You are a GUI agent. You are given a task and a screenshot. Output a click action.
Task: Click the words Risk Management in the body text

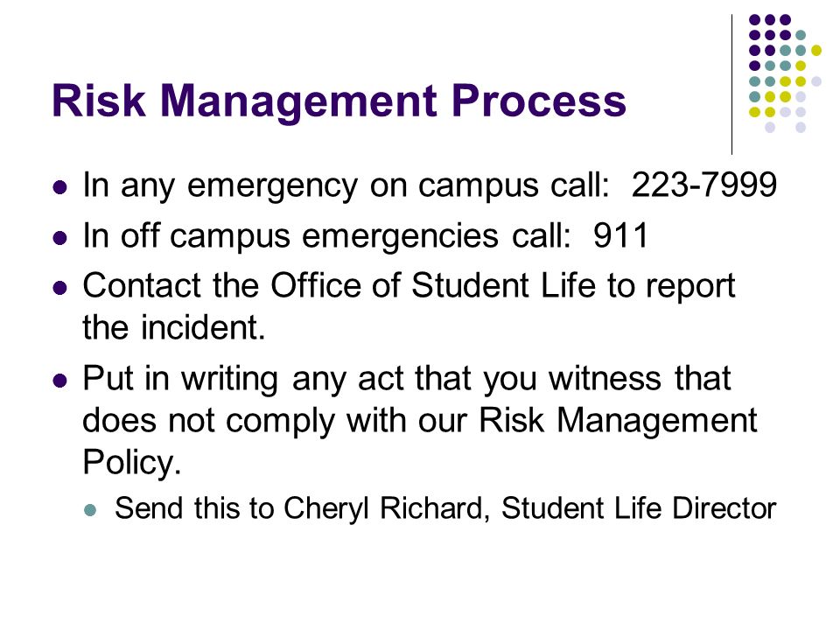618,420
